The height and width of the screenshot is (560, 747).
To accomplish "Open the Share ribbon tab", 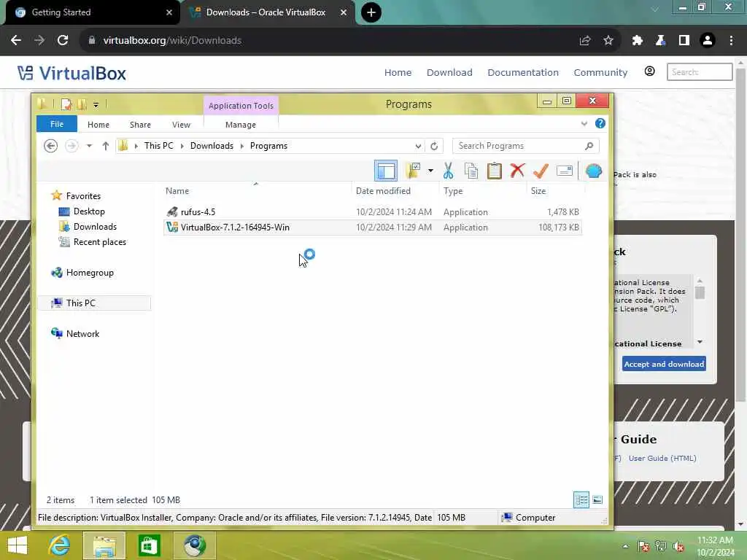I will pyautogui.click(x=140, y=124).
